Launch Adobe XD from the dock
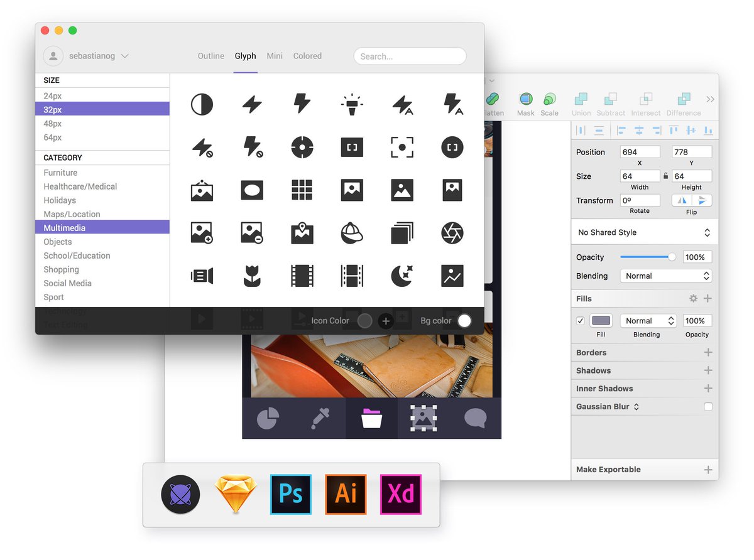Image resolution: width=754 pixels, height=560 pixels. (x=401, y=495)
